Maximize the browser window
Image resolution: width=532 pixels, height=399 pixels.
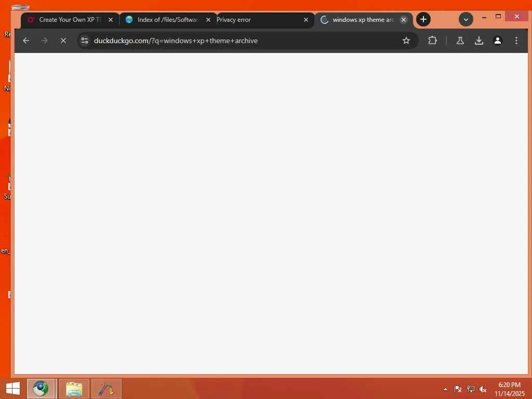click(x=498, y=16)
